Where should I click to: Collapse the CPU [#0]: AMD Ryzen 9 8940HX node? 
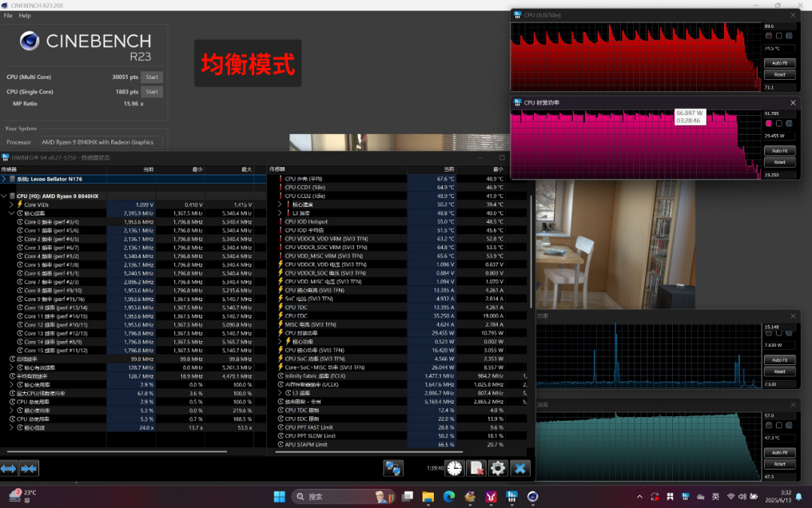tap(5, 196)
